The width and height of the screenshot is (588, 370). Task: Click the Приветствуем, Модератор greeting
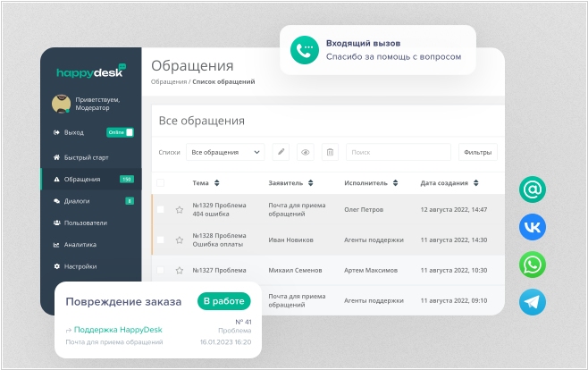pos(97,104)
